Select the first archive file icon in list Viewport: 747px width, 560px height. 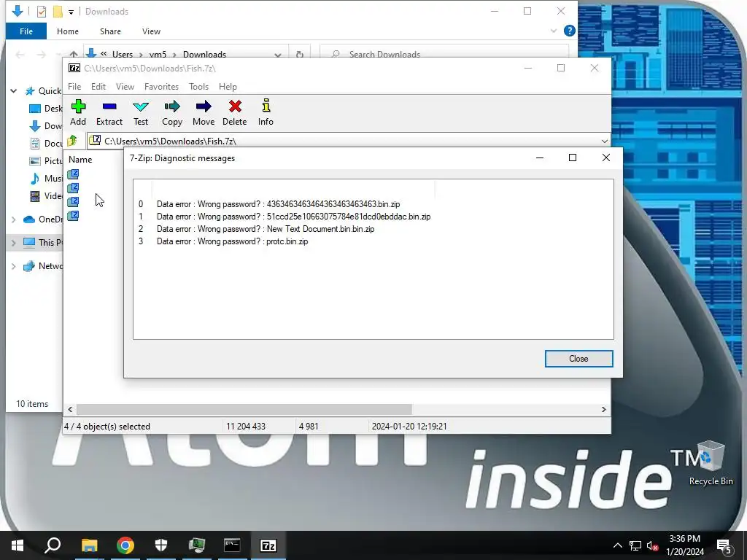tap(73, 174)
